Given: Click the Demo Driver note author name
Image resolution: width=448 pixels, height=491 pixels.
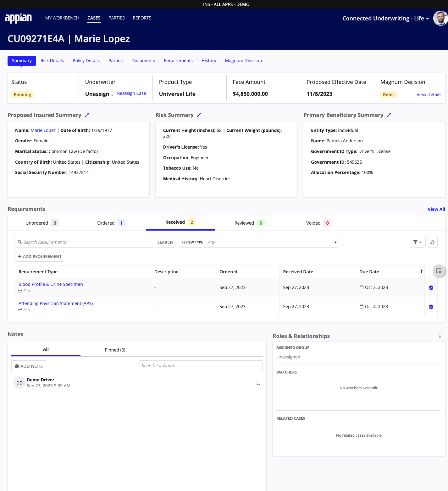Looking at the screenshot, I should 41,380.
